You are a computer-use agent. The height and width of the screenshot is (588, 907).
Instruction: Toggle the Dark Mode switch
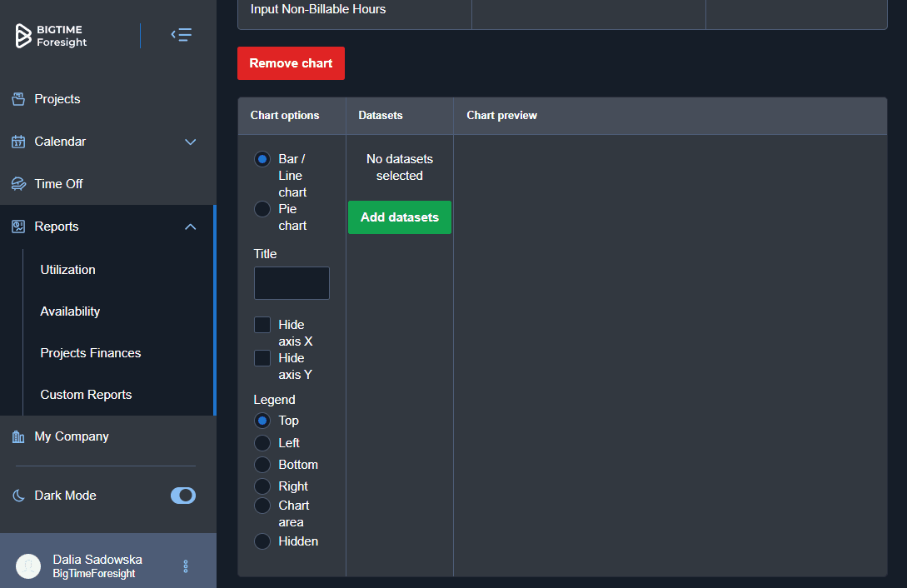point(183,496)
